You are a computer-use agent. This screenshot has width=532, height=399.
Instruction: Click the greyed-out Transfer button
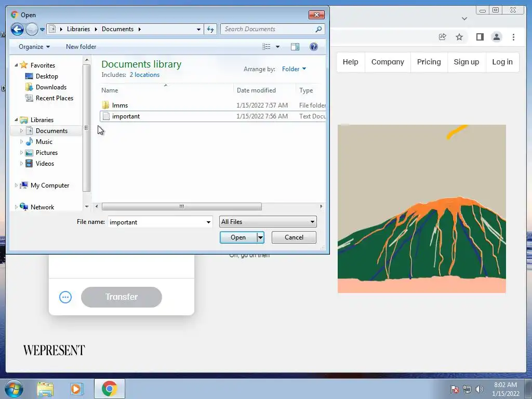122,297
